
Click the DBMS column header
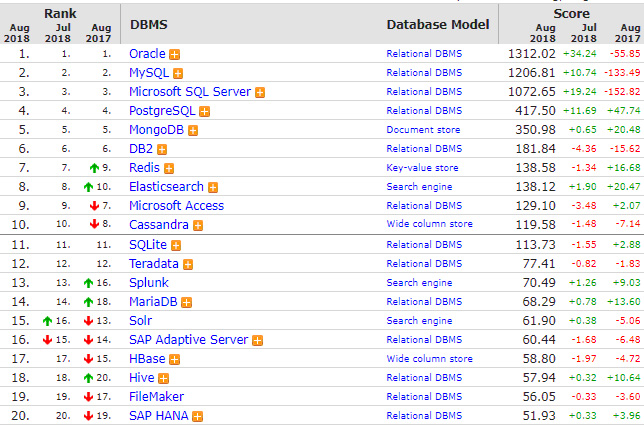(149, 25)
